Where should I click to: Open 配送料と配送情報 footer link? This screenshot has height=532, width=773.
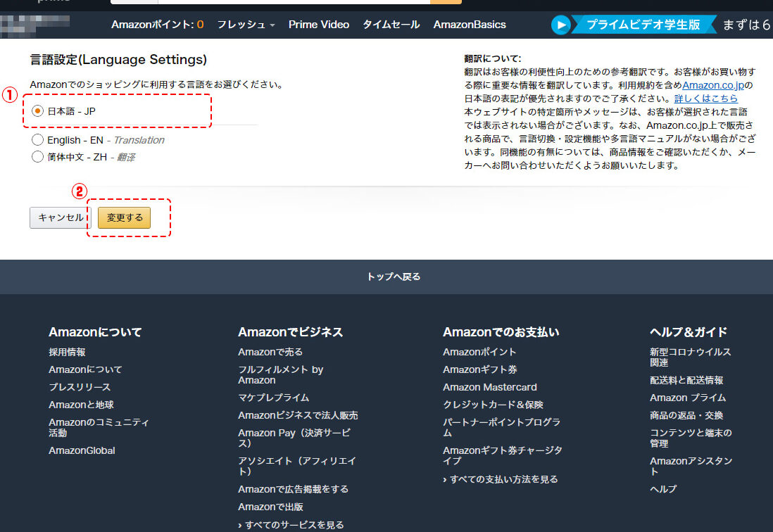(x=686, y=380)
